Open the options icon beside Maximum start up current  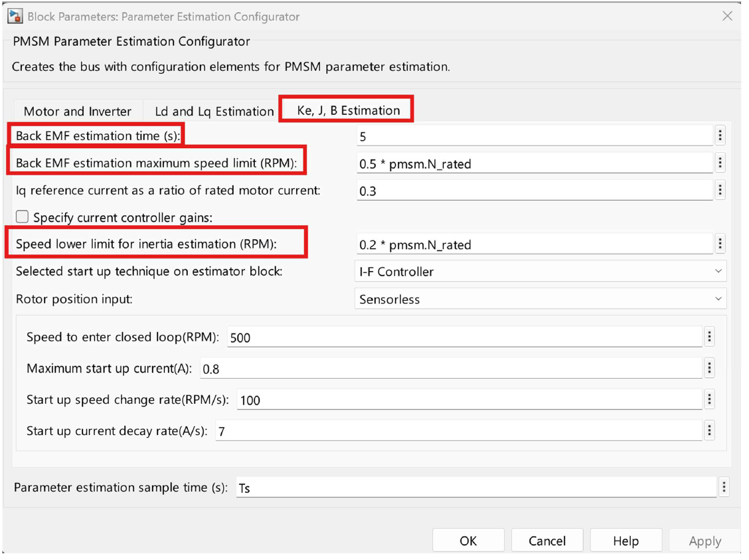709,369
